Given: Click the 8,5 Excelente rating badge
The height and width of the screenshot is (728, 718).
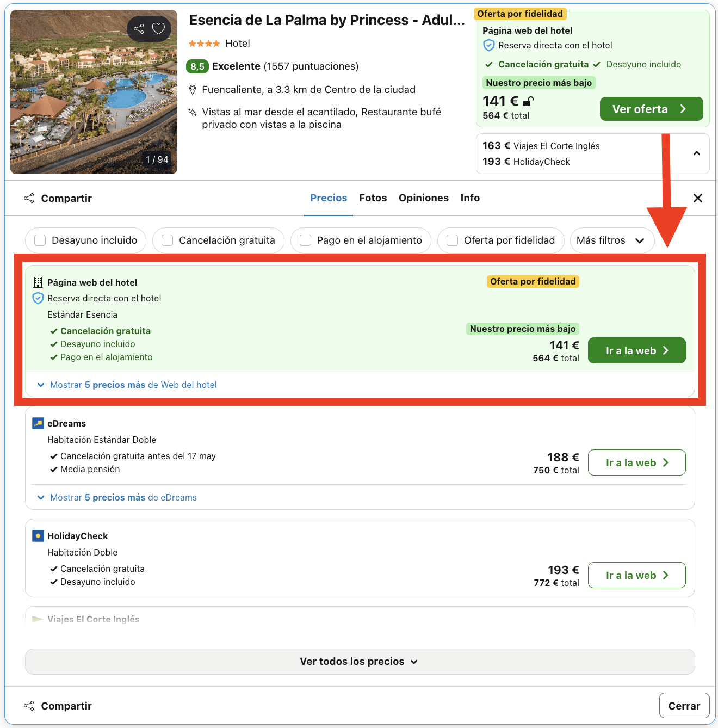Looking at the screenshot, I should pos(197,66).
